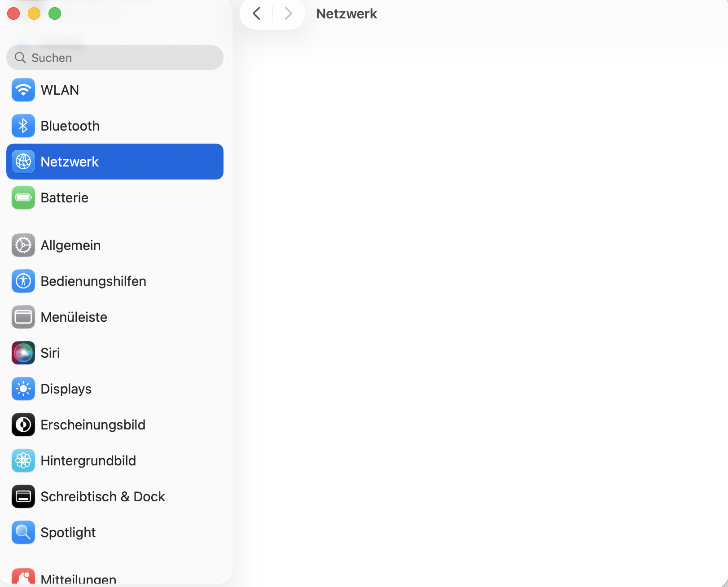Click the yellow minimize window button
Screen dimensions: 728x587
coord(34,14)
